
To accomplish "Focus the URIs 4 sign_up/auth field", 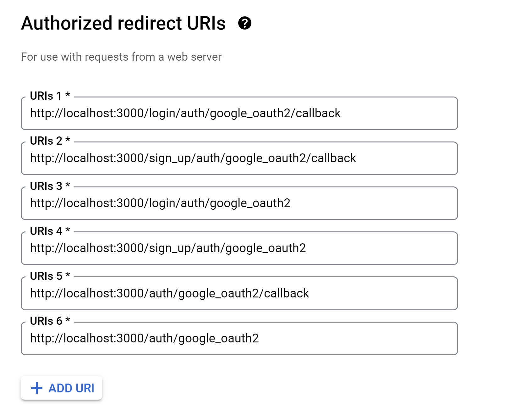I will (239, 248).
